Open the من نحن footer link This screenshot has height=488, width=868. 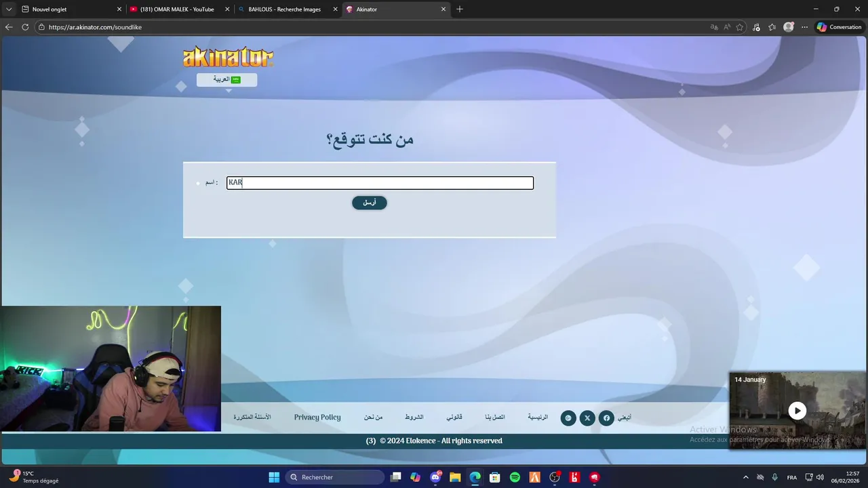tap(373, 418)
